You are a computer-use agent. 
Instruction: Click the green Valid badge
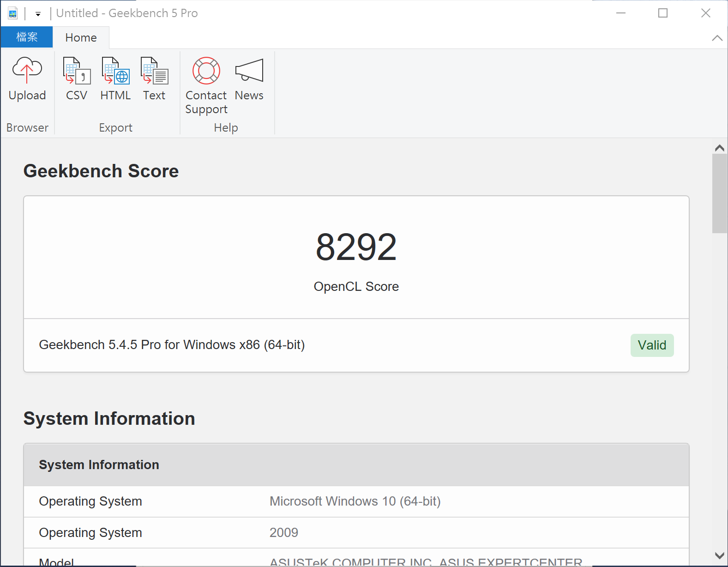click(x=652, y=345)
